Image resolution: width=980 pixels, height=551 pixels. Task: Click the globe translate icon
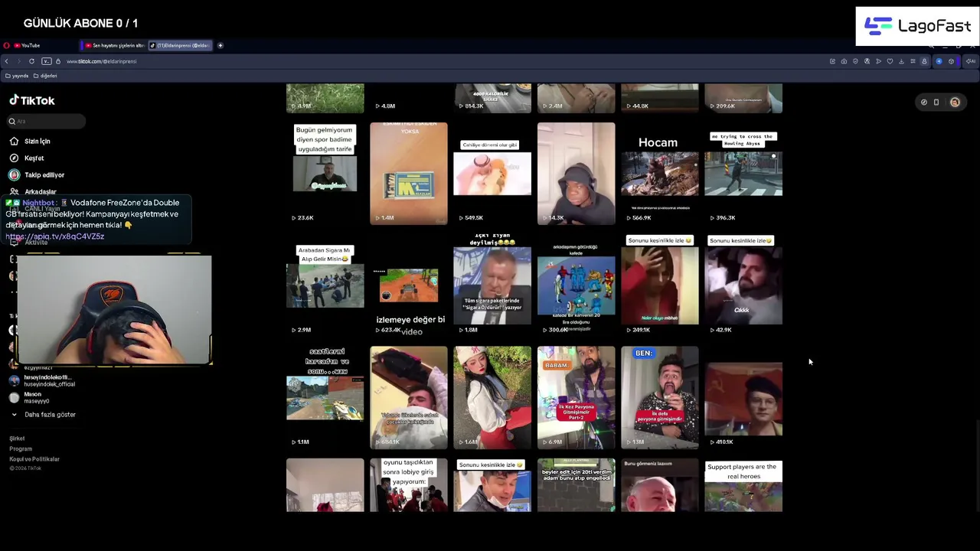pos(867,61)
